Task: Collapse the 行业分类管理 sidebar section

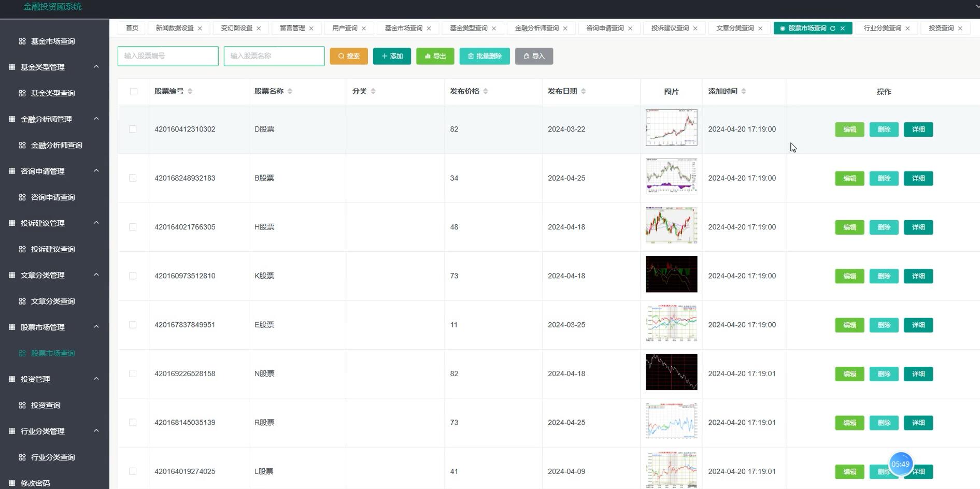Action: (x=96, y=430)
